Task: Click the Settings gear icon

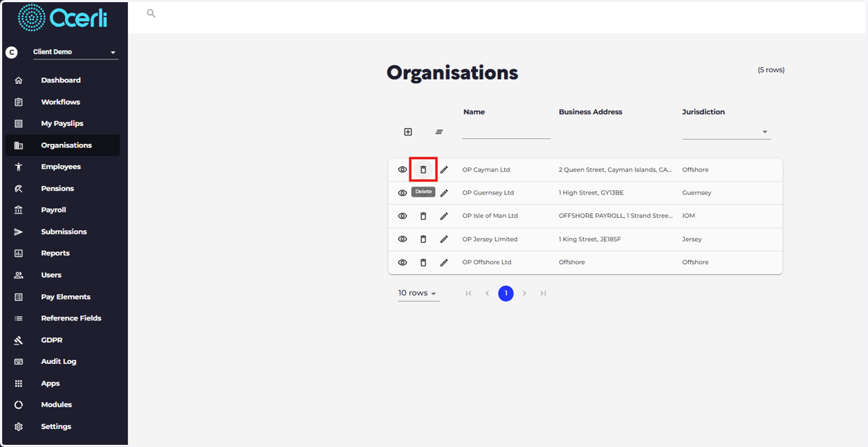Action: click(19, 427)
